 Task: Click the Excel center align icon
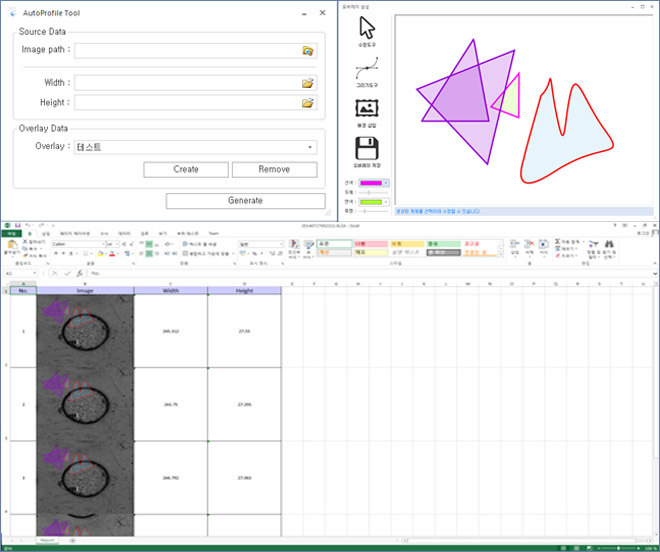[149, 253]
